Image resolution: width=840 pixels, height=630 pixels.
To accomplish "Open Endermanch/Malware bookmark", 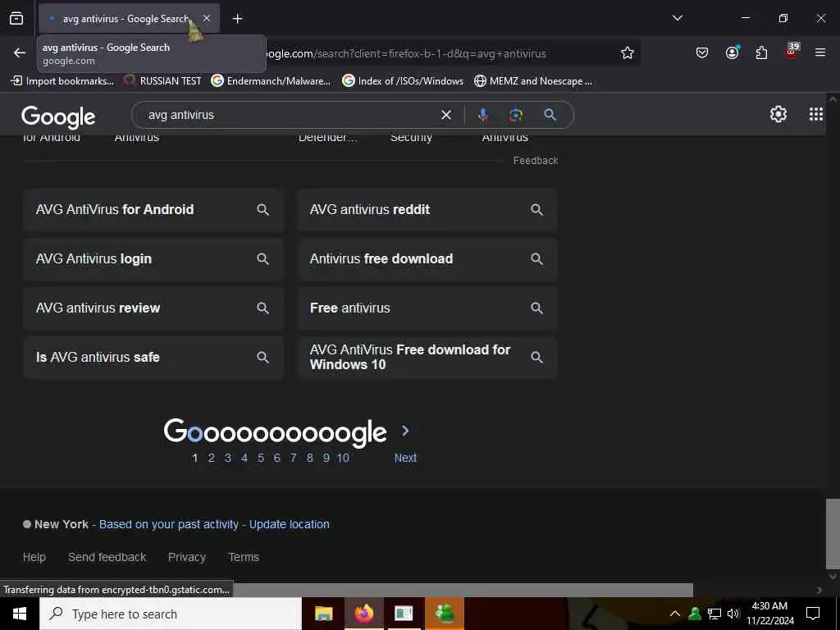I will pyautogui.click(x=271, y=81).
